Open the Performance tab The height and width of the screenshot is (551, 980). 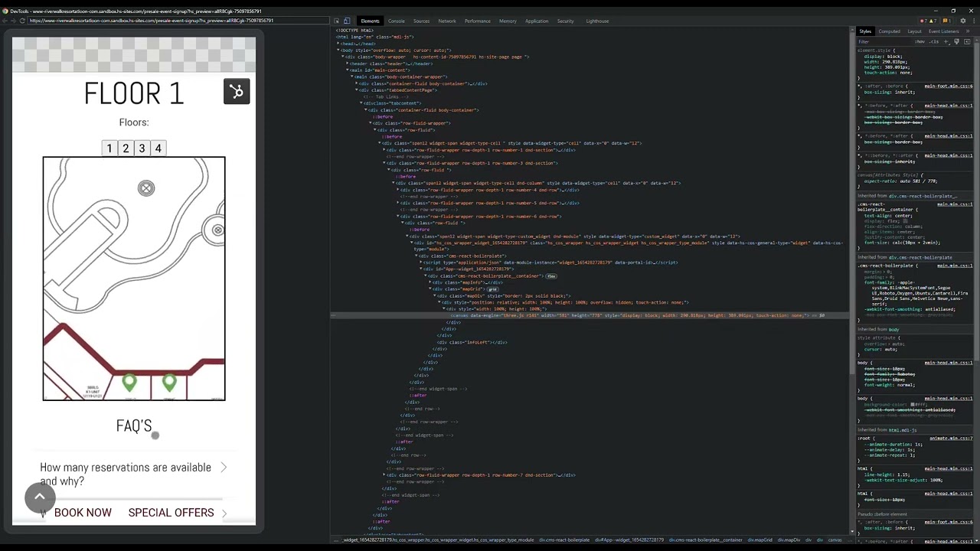click(x=477, y=21)
